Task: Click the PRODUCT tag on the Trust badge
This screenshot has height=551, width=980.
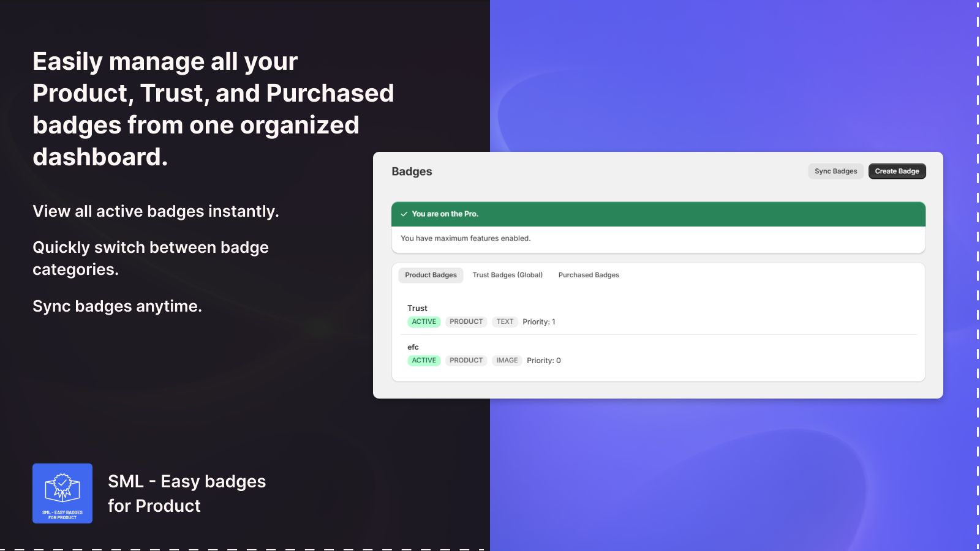Action: [466, 322]
